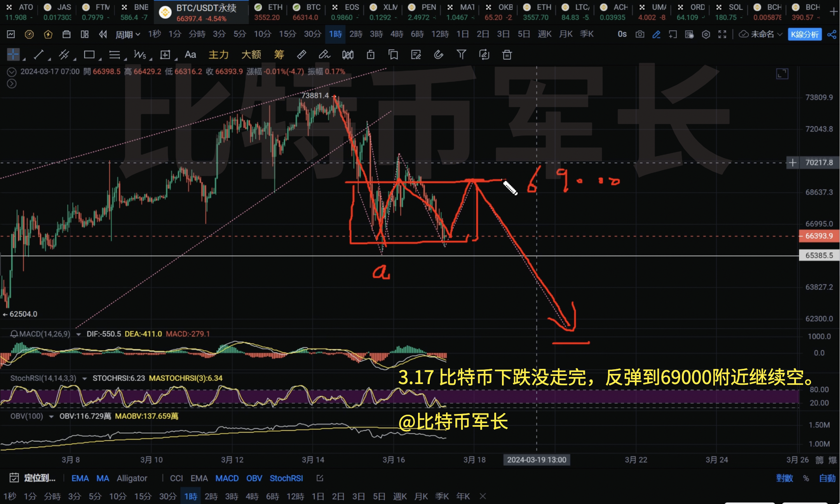The image size is (840, 504).
Task: Toggle the OBV sub-indicator
Action: point(254,478)
